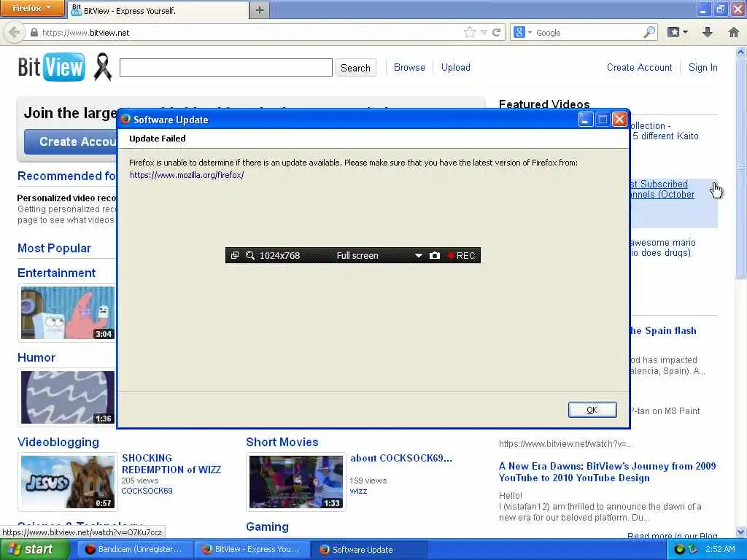Viewport: 747px width, 560px height.
Task: Open the Upload link
Action: tap(455, 68)
